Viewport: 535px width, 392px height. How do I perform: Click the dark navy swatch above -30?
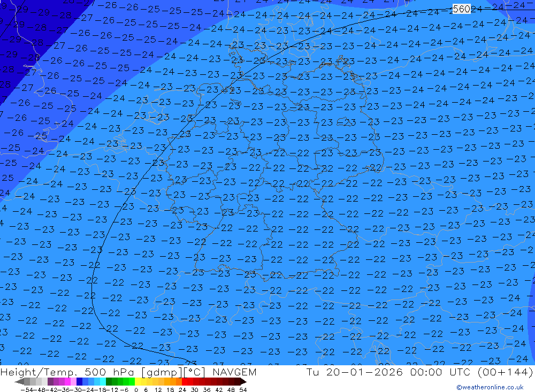(x=79, y=382)
